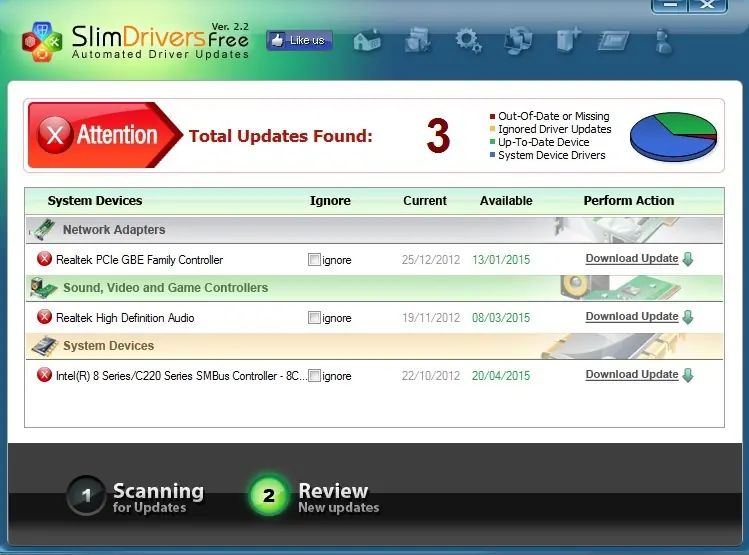Screen dimensions: 749x555
Task: Select the Network Adapters category row
Action: [x=374, y=230]
